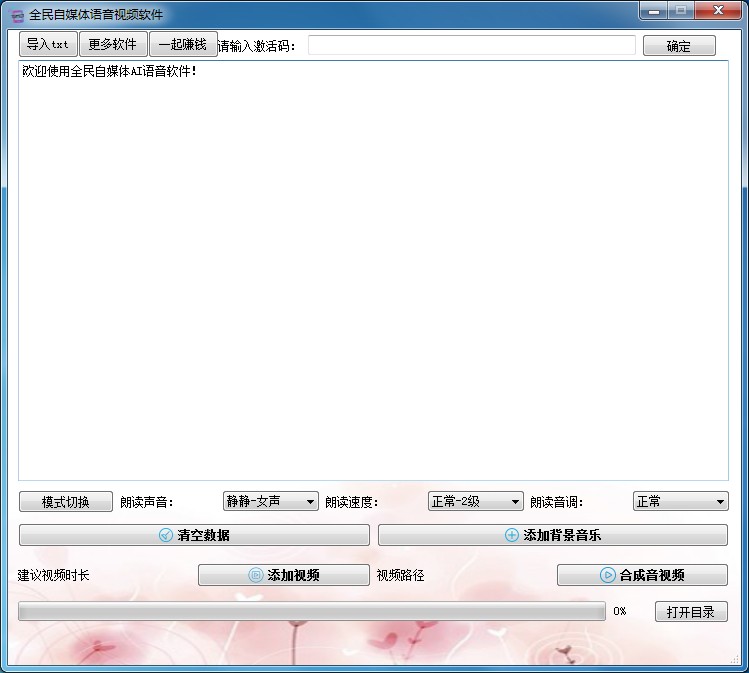Click the check icon on 清空数据
This screenshot has height=673, width=749.
(x=166, y=535)
